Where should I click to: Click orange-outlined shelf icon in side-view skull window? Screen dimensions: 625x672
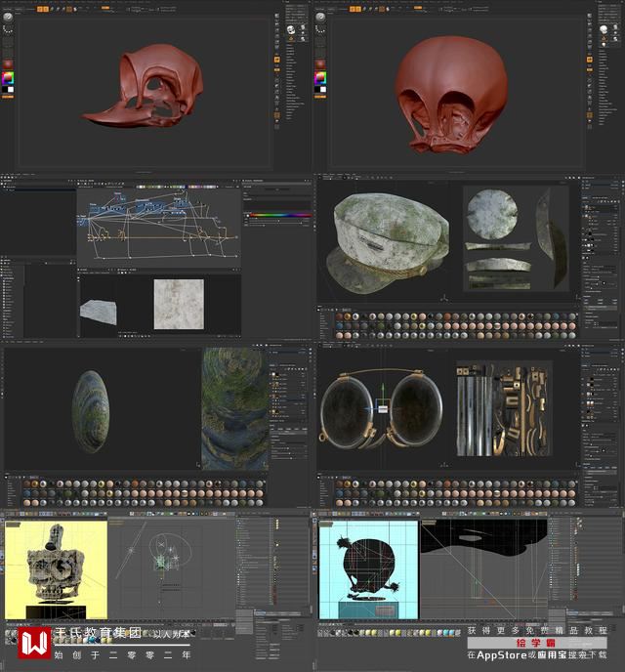pyautogui.click(x=276, y=115)
